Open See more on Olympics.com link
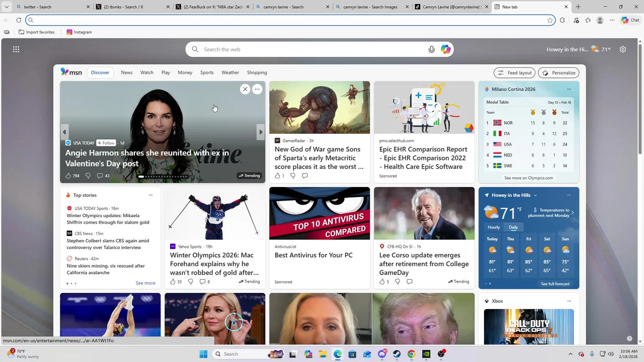The image size is (644, 362). pos(528,178)
